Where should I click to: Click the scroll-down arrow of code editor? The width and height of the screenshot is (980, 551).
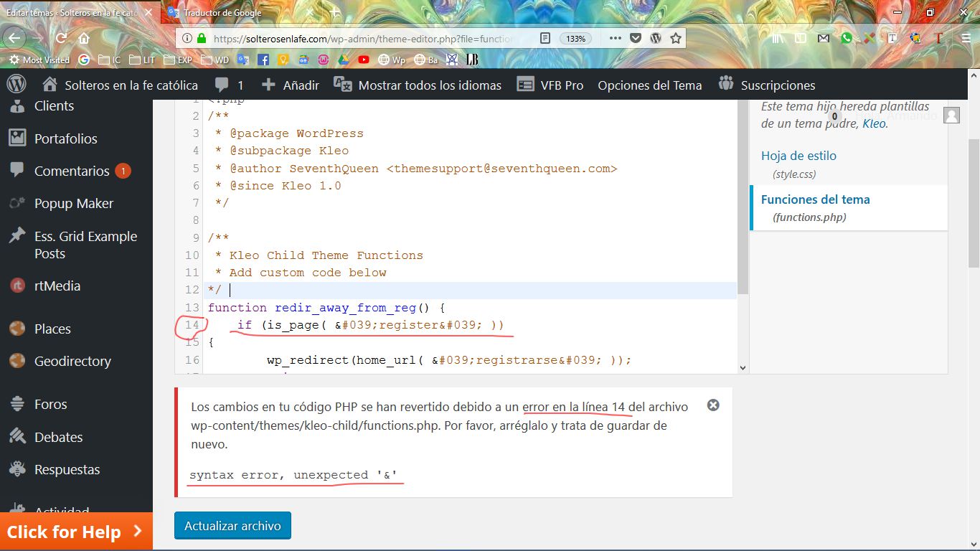(743, 367)
